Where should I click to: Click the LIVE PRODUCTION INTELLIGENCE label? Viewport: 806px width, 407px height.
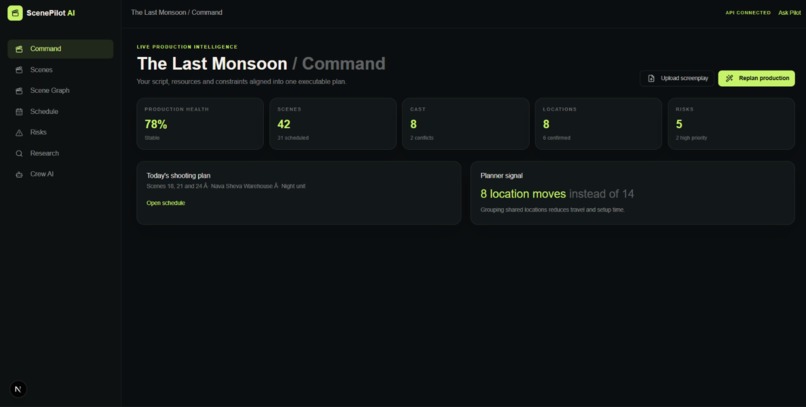pos(187,47)
